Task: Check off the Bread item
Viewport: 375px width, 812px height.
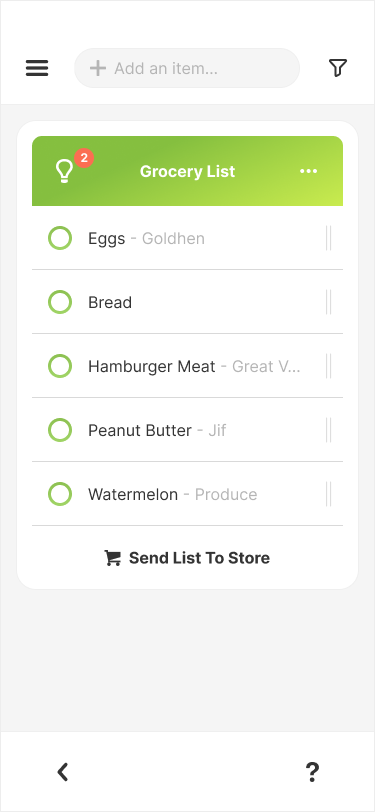Action: click(60, 302)
